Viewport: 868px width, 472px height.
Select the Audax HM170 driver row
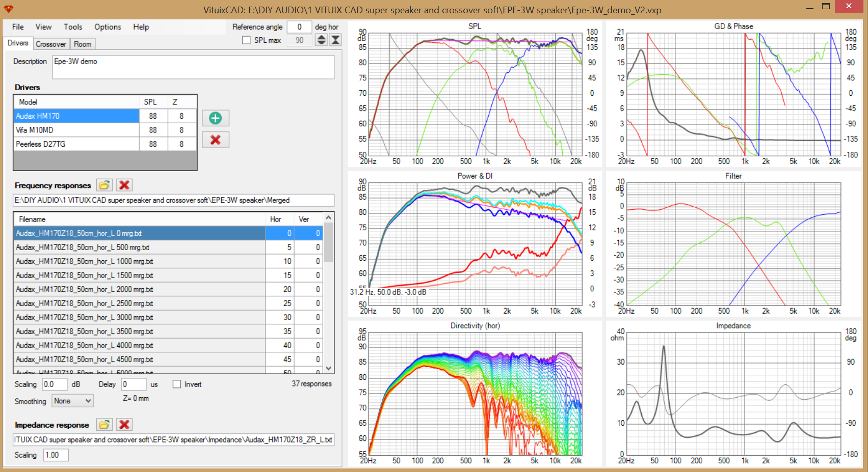(x=105, y=116)
